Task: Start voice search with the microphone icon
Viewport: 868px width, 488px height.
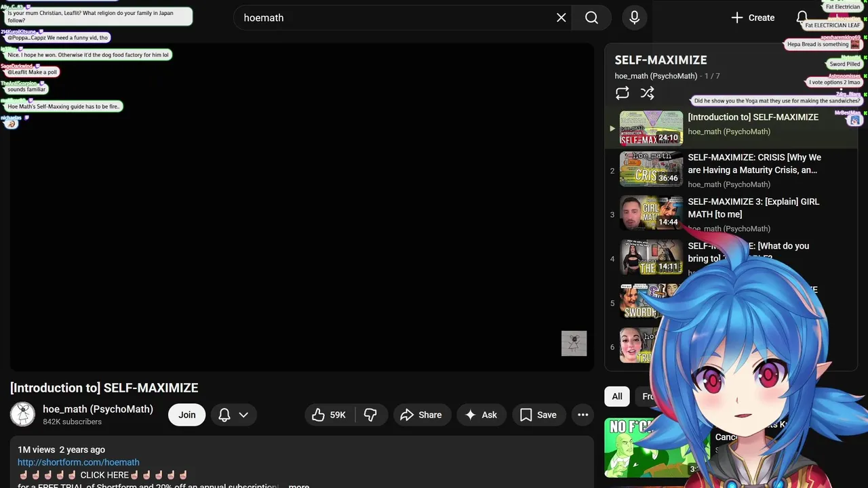Action: click(x=634, y=18)
